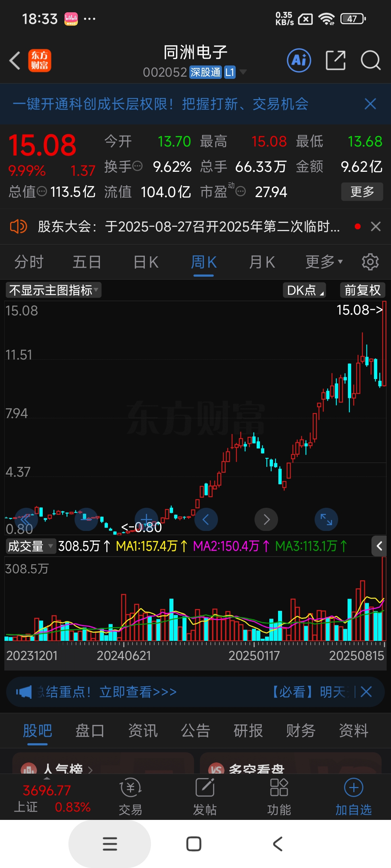Open stock search magnifier icon

point(370,60)
